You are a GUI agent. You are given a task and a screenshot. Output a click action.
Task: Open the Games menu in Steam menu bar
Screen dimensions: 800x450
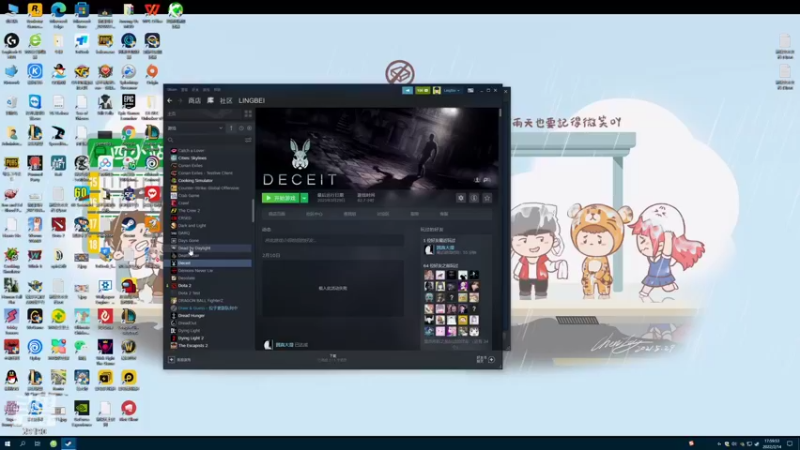click(x=206, y=90)
